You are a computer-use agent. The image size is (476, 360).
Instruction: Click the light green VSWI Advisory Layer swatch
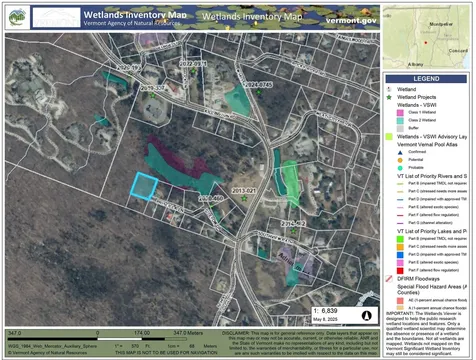[389, 137]
